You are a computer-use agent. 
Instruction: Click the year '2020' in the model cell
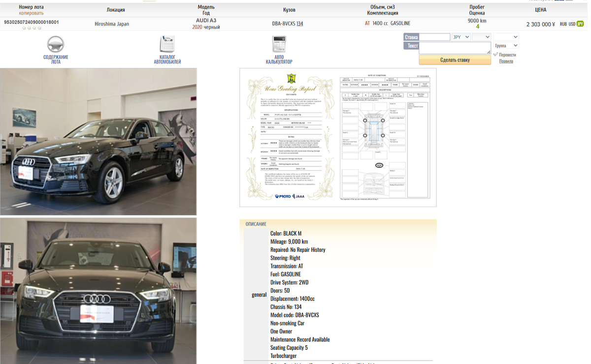click(x=197, y=27)
